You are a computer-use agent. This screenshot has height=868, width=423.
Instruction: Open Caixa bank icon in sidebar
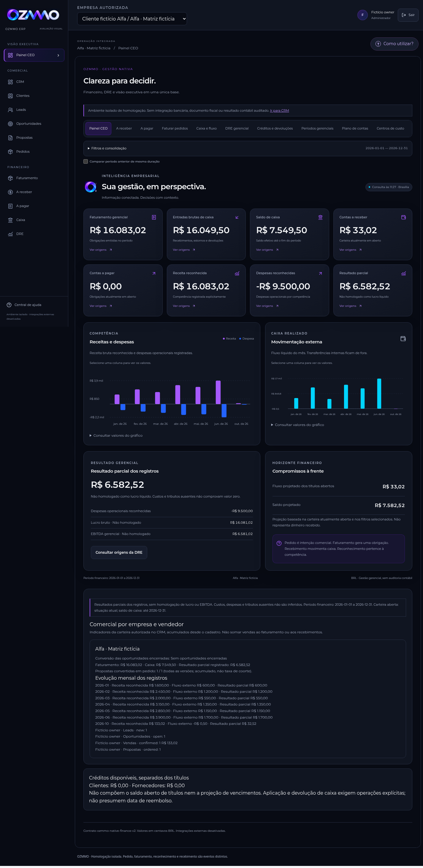coord(10,220)
